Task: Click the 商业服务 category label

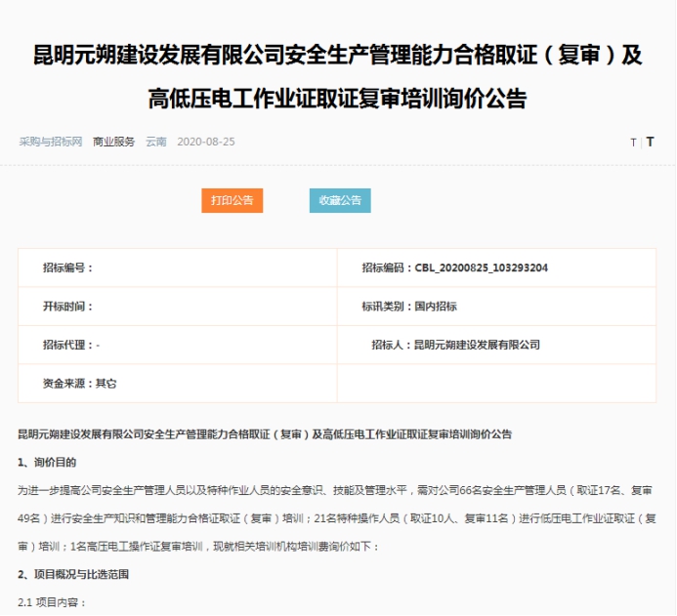Action: tap(113, 142)
